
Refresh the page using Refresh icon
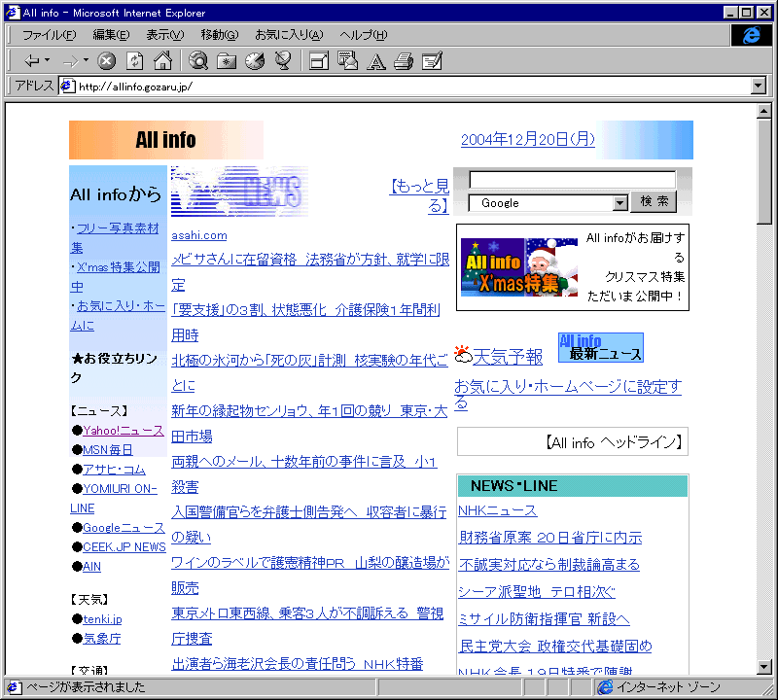point(134,61)
